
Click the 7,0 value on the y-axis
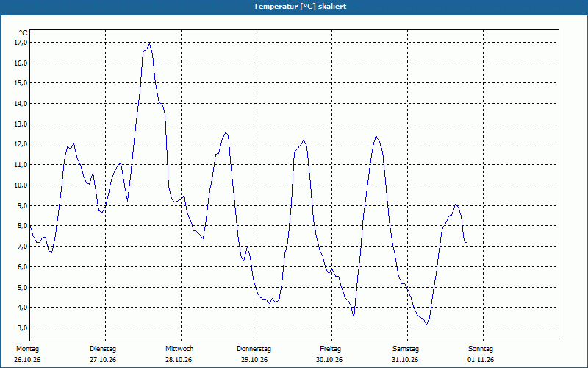click(22, 247)
